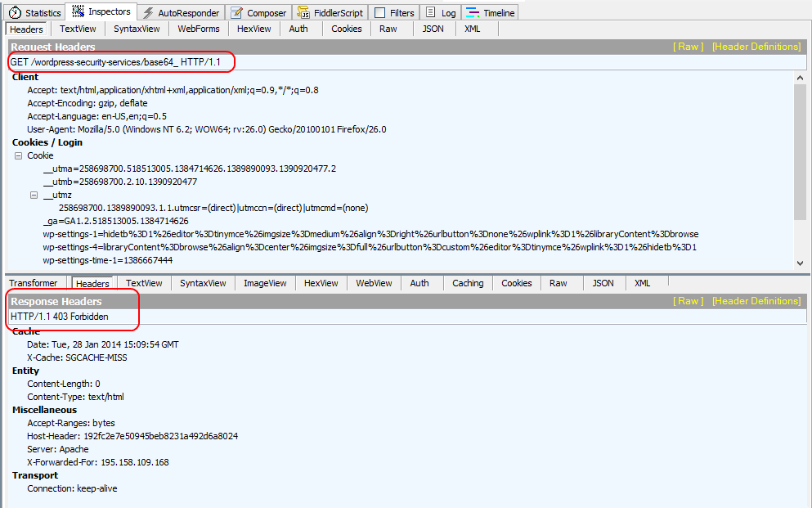
Task: Toggle the Filters checkbox
Action: click(379, 12)
